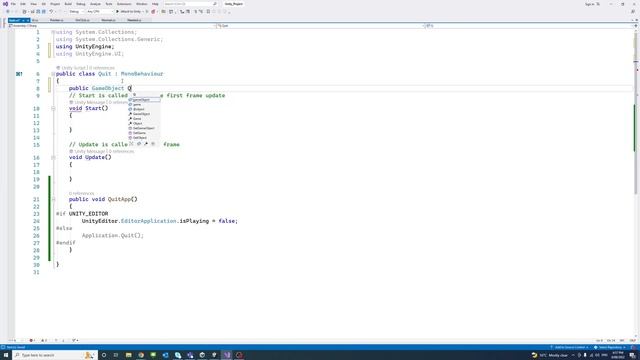Screen dimensions: 640x360
Task: Open the Unity editor icon on taskbar
Action: pyautogui.click(x=214, y=355)
